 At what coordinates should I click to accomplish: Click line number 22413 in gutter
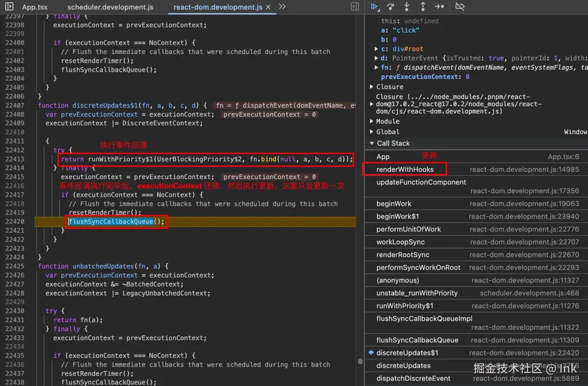coord(15,159)
